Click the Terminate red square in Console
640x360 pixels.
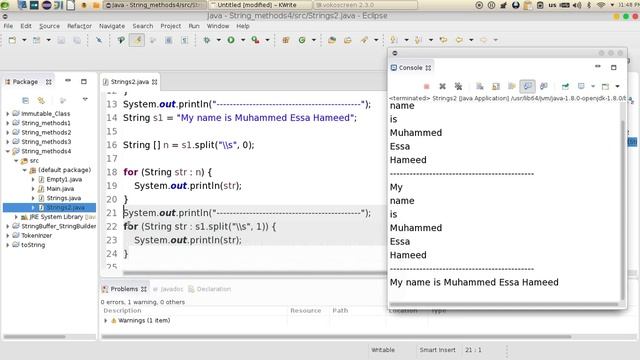coord(427,87)
